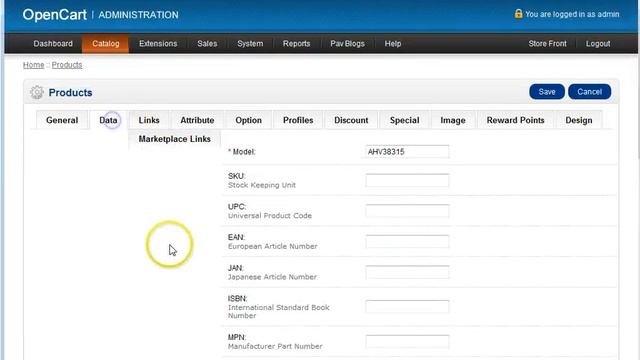
Task: Open the Pav Blogs menu
Action: (x=347, y=44)
